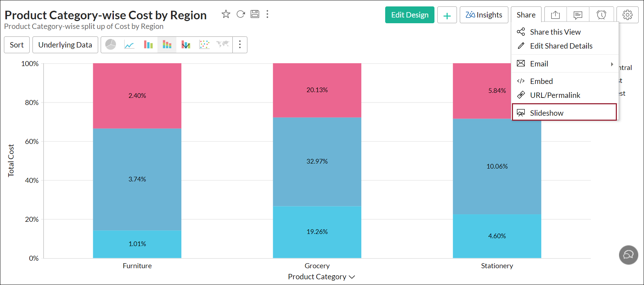Mark the report as favorite with star icon
644x285 pixels.
click(226, 14)
